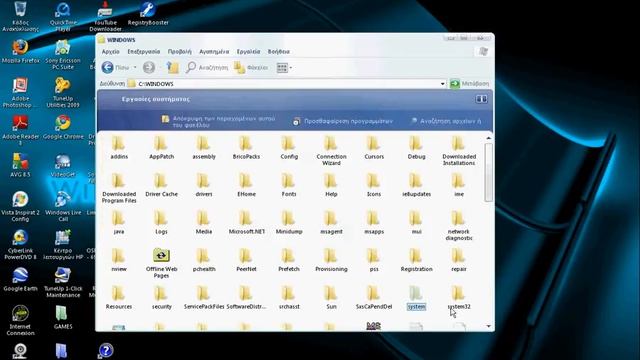Screen dimensions: 640x360
Task: Expand the Back button history arrow
Action: click(x=135, y=68)
